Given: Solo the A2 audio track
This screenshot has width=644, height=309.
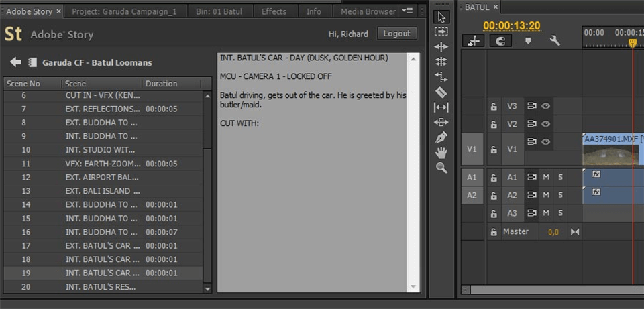Looking at the screenshot, I should (560, 195).
